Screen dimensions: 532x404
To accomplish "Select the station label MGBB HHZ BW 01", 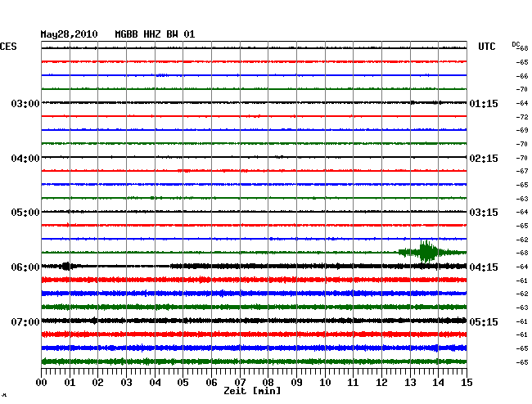I will click(155, 34).
